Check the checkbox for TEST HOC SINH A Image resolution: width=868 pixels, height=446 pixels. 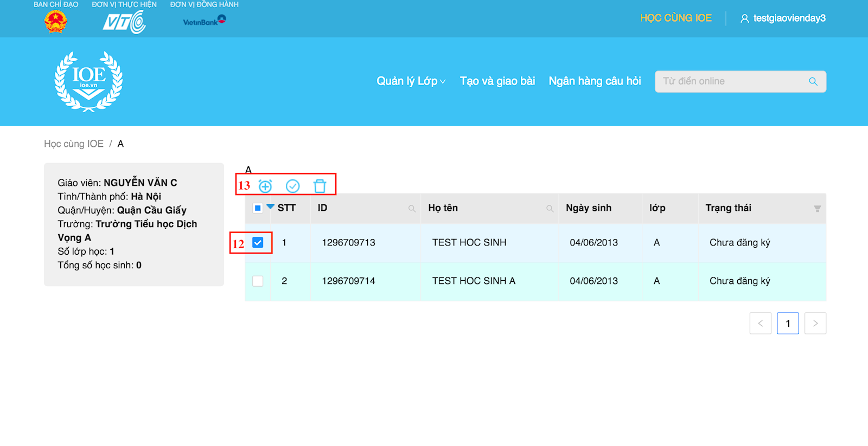click(258, 281)
